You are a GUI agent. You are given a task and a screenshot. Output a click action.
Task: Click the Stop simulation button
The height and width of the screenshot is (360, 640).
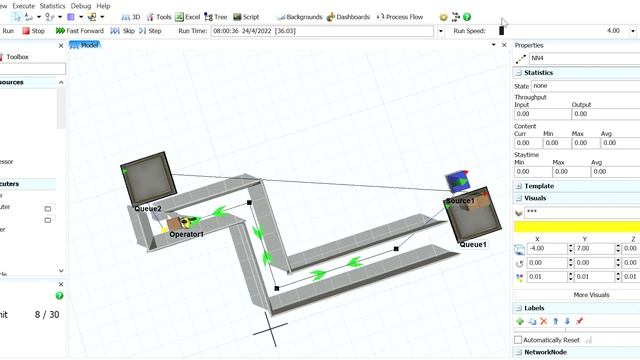click(33, 31)
